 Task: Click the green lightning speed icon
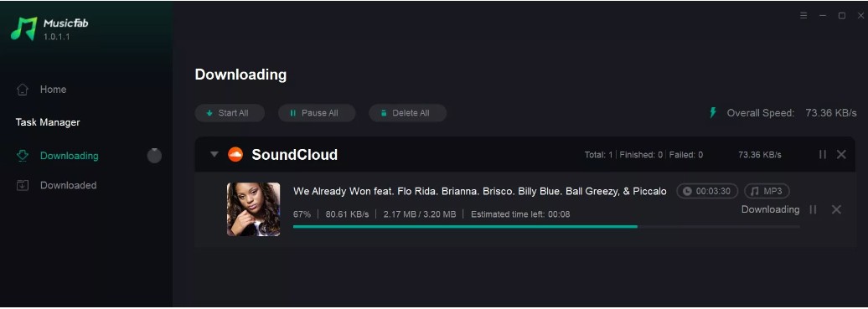click(x=714, y=113)
